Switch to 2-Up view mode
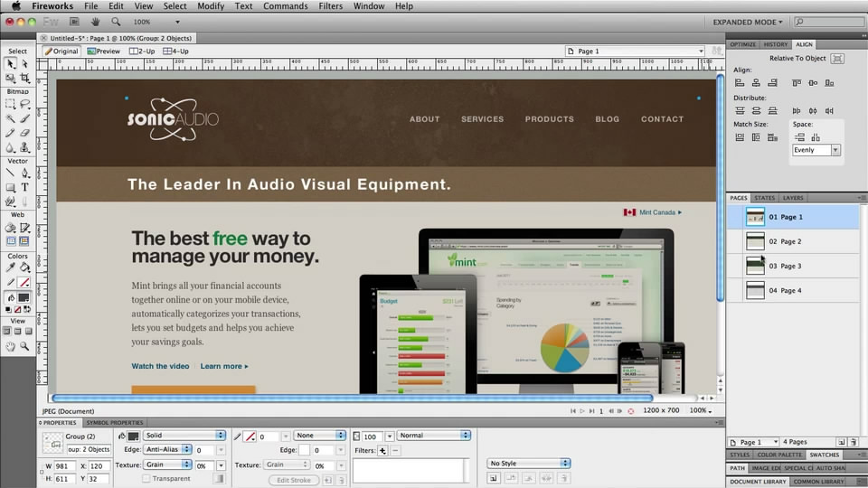 [x=142, y=52]
